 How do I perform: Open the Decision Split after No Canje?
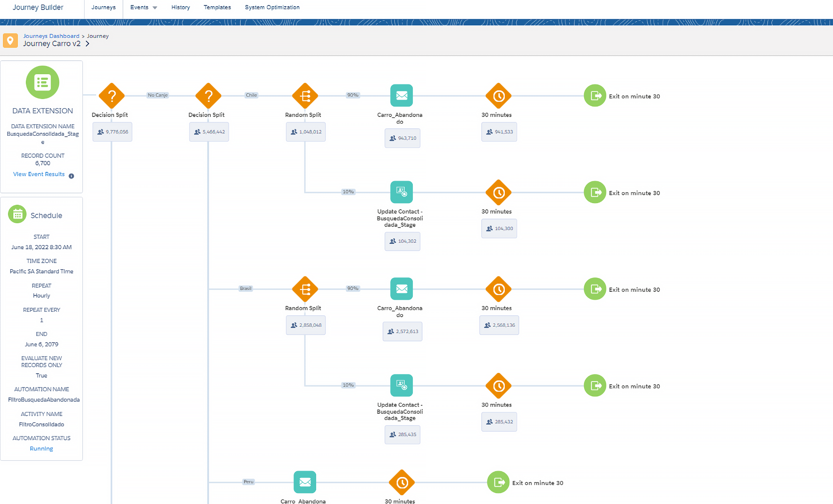208,96
